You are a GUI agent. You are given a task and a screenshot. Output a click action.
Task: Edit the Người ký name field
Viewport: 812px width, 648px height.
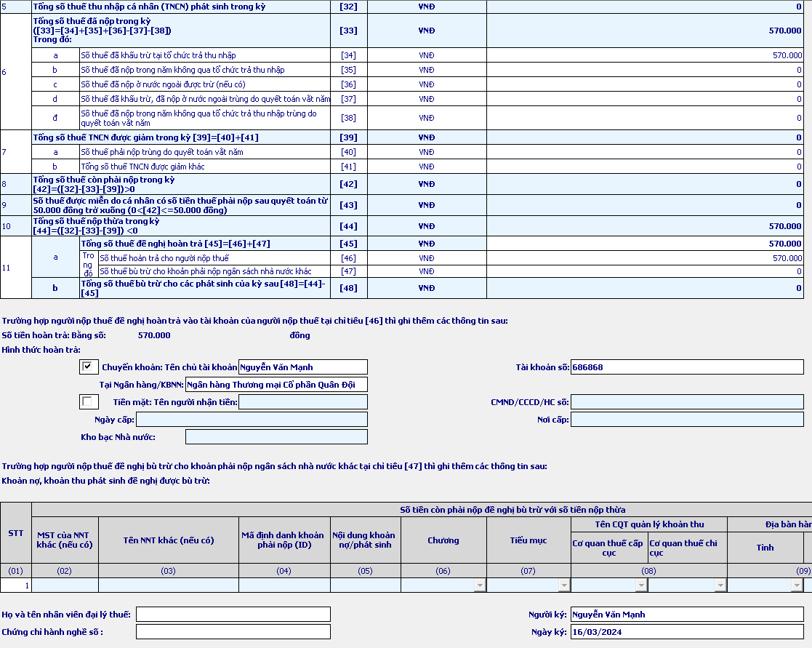(686, 615)
